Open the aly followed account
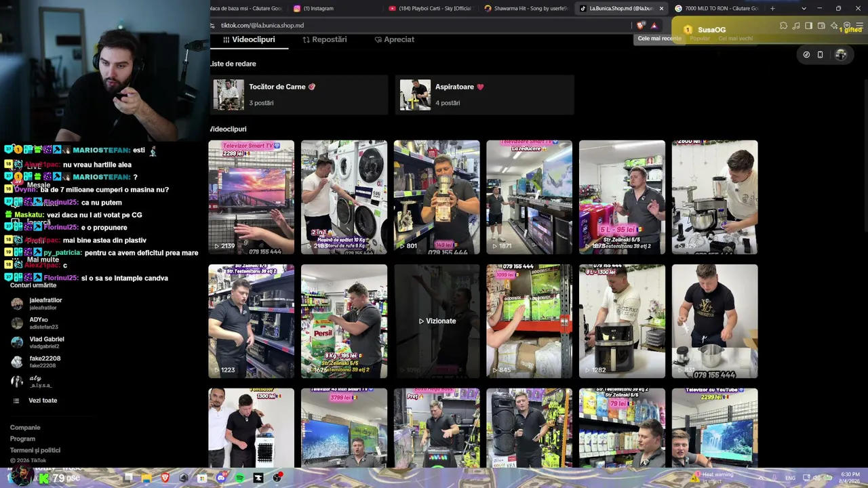This screenshot has width=868, height=488. pos(31,381)
